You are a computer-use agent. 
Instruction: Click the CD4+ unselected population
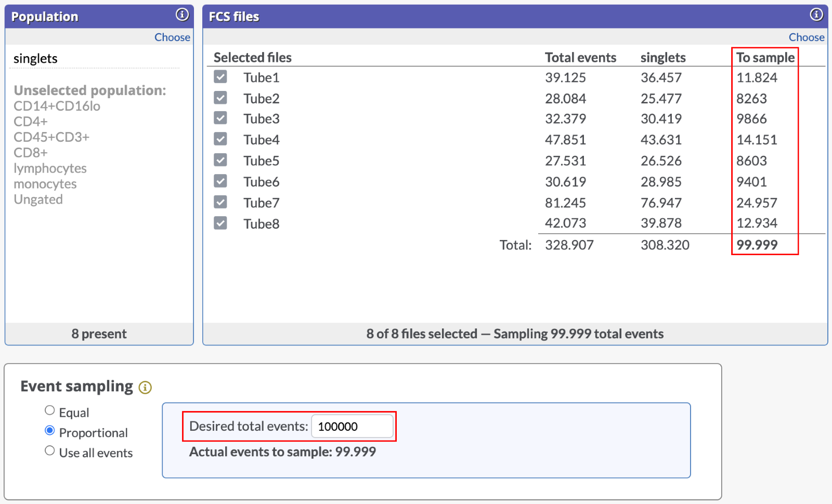pyautogui.click(x=31, y=122)
